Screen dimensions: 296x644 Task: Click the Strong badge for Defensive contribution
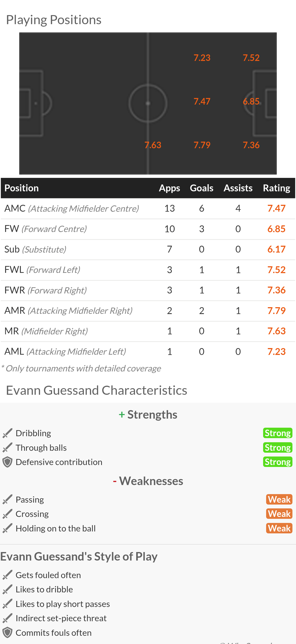(x=278, y=462)
